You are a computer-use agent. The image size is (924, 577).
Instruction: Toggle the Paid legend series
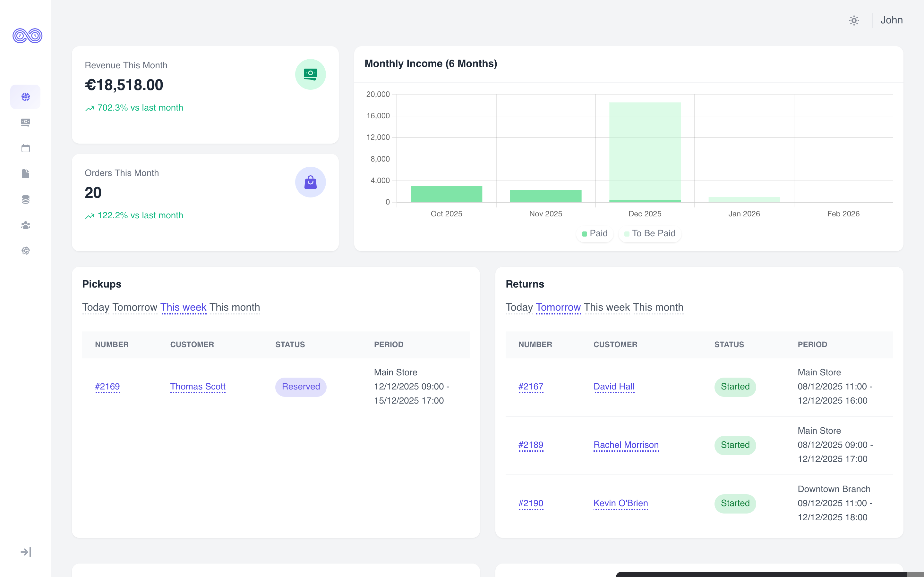point(595,234)
